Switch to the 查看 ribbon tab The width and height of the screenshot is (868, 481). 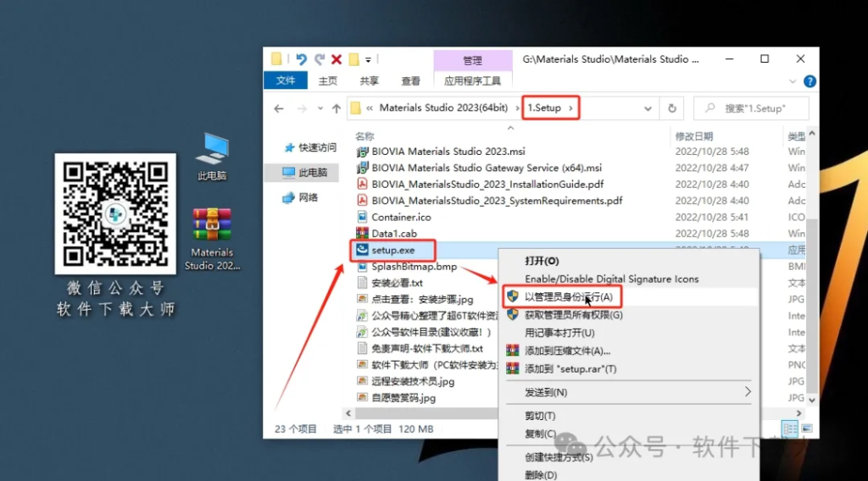411,80
